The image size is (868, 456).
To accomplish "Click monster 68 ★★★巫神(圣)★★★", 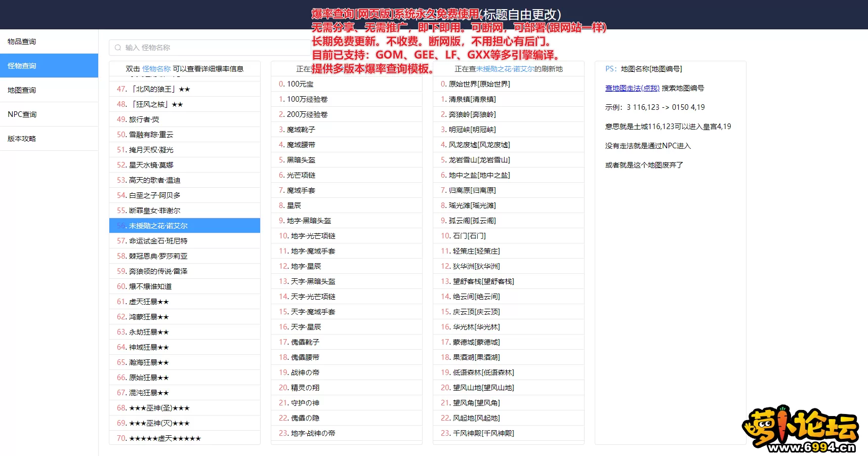I will pos(185,408).
